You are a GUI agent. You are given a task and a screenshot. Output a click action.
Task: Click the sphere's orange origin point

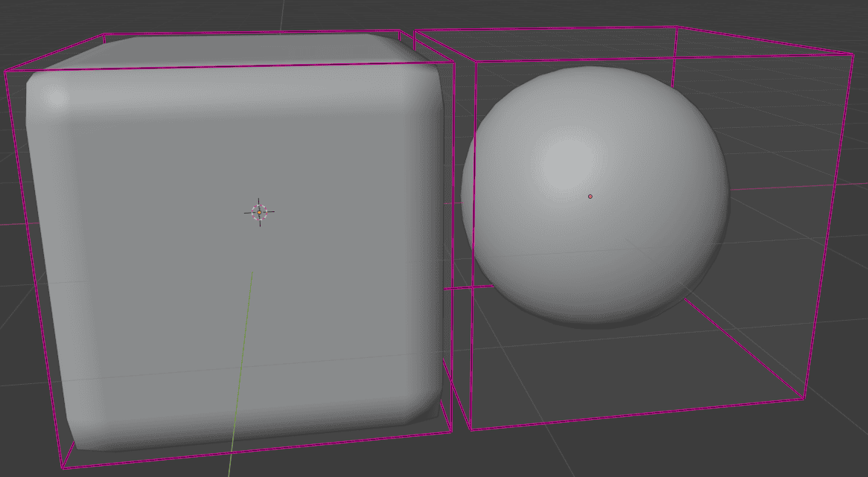(590, 196)
